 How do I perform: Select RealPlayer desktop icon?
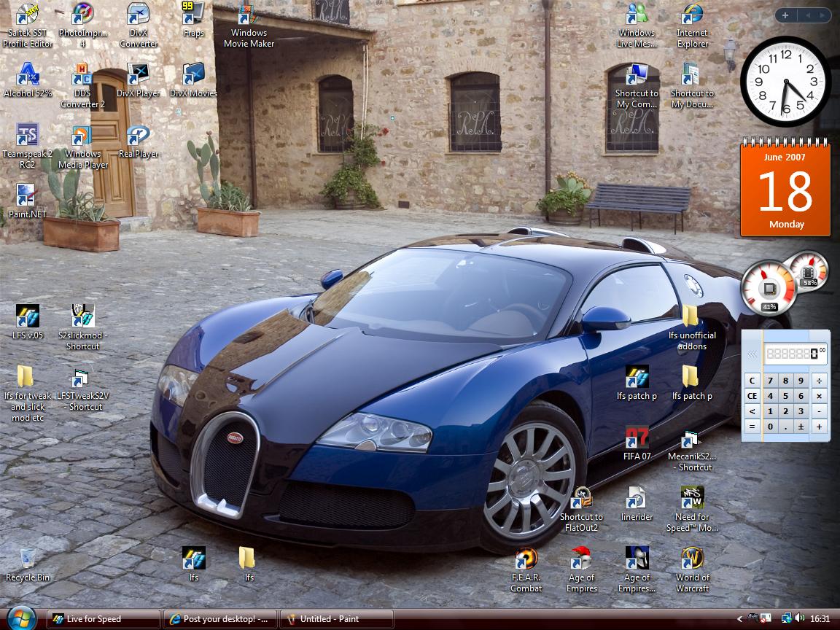click(139, 141)
